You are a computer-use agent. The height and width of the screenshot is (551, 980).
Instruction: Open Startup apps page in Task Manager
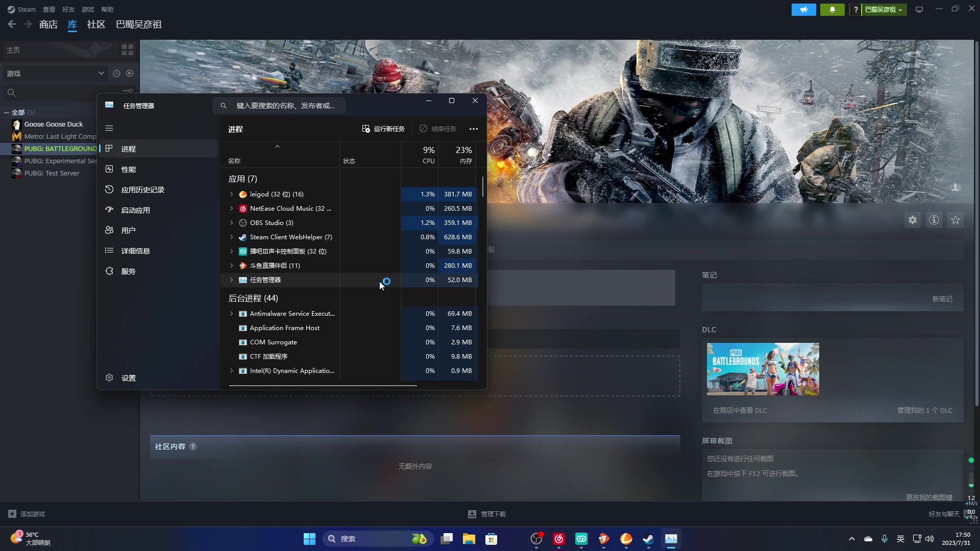click(x=158, y=210)
